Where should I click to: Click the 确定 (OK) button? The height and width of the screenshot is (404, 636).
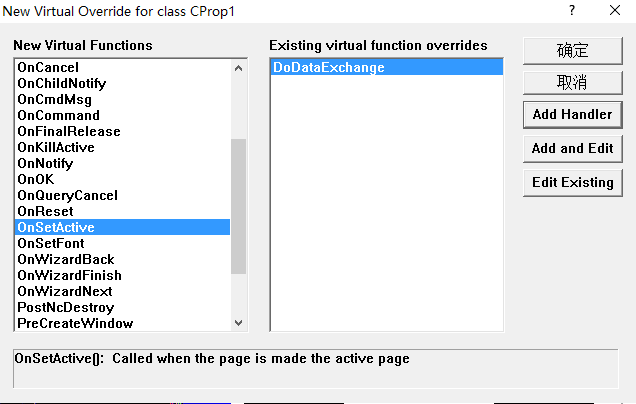tap(572, 51)
